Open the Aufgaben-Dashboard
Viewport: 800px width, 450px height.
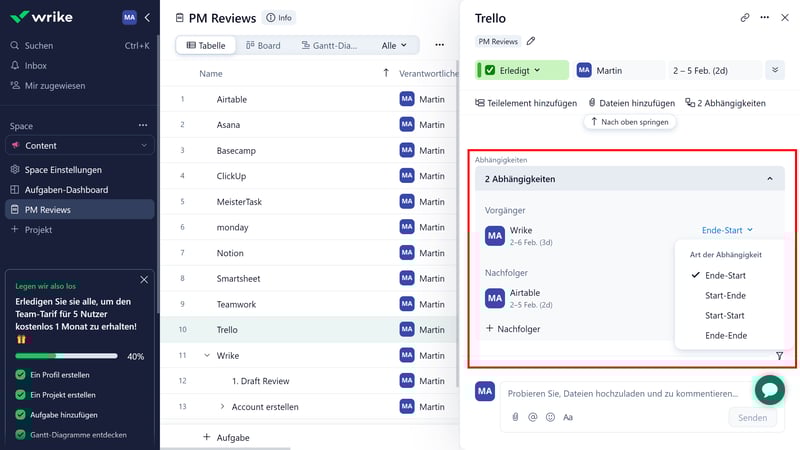(x=66, y=189)
